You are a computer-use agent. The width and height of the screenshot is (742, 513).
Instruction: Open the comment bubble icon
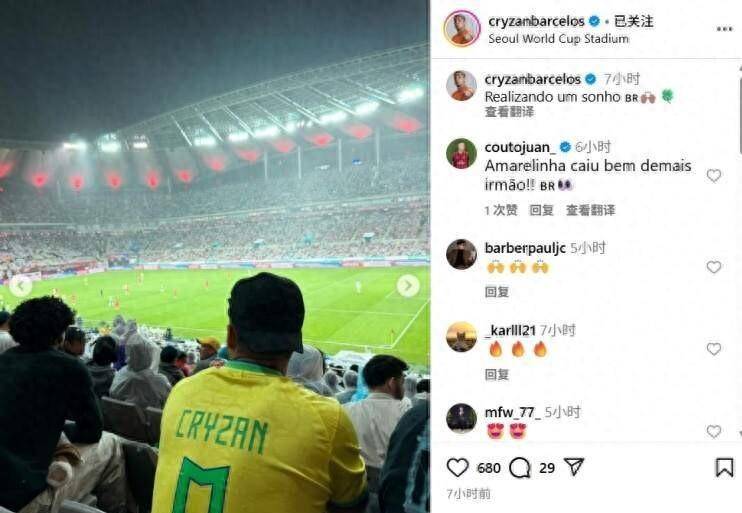pos(519,468)
